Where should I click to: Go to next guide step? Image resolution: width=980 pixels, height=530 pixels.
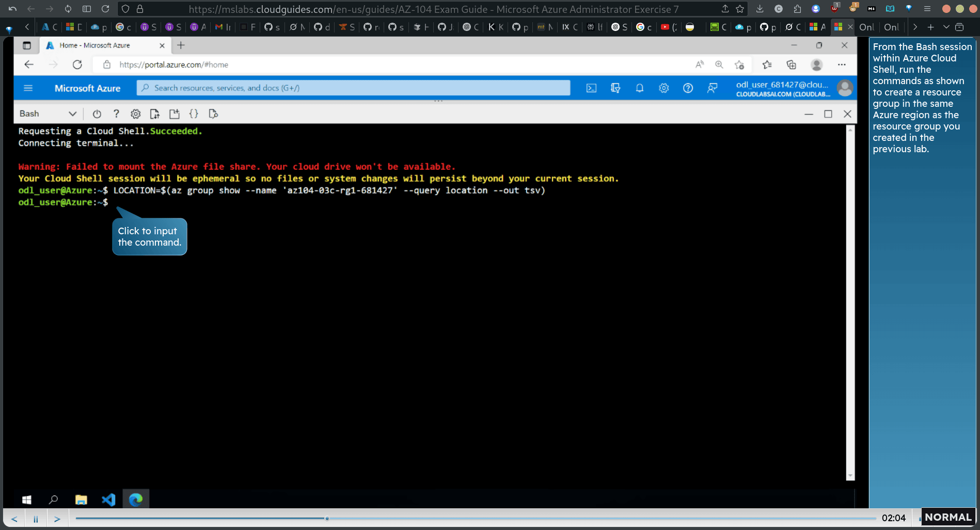coord(57,519)
